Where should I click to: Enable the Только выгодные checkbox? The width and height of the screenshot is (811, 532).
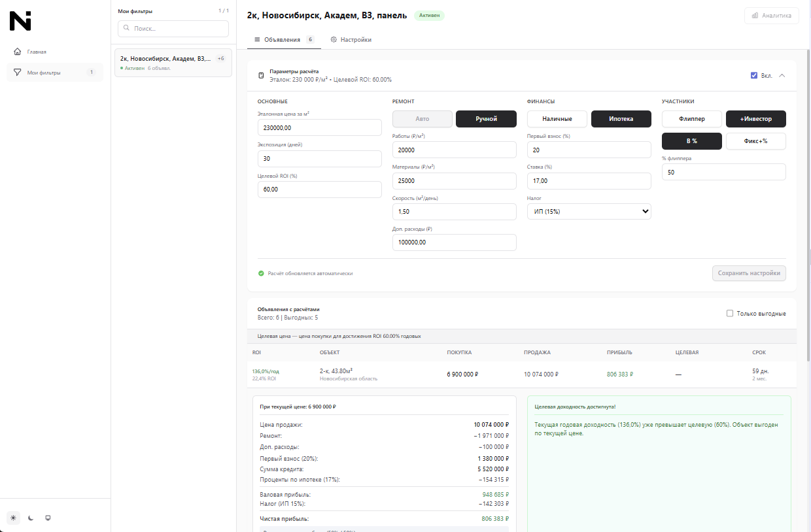[x=729, y=313]
